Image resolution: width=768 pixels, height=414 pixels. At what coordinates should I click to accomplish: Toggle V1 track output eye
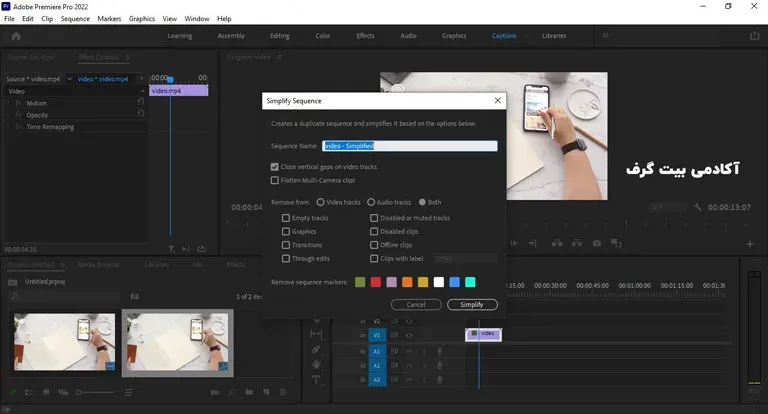pos(409,335)
